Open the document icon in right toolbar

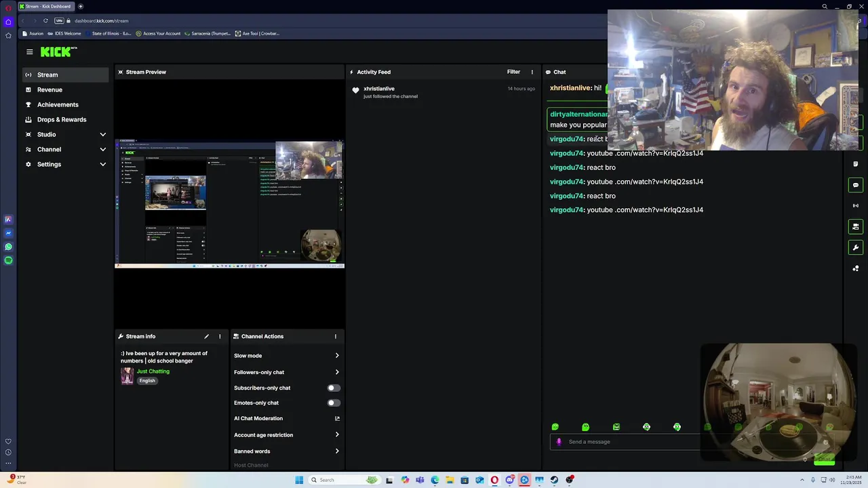coord(856,164)
